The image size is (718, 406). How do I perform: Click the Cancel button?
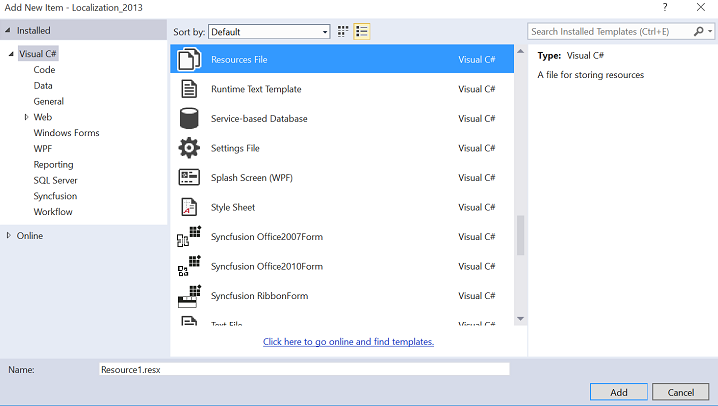[x=680, y=392]
